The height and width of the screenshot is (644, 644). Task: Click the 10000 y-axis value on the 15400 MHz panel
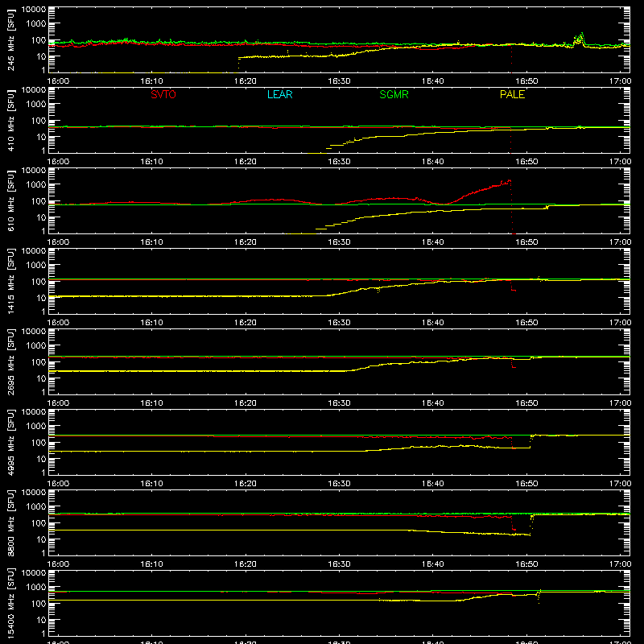[34, 573]
